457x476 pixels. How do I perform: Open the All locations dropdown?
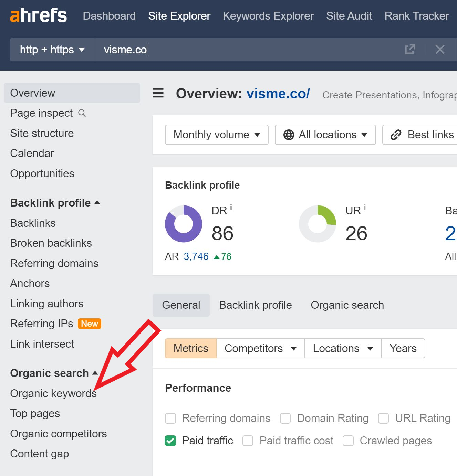[x=325, y=135]
